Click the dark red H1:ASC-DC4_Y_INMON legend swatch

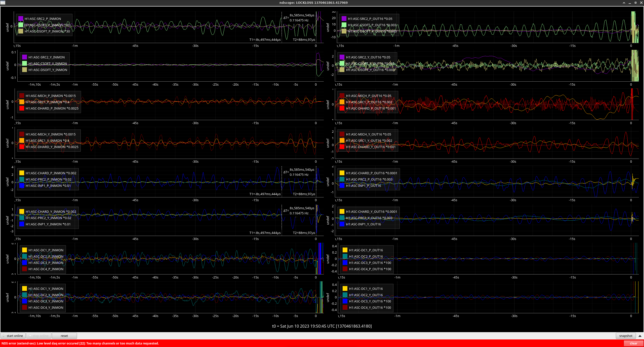point(25,307)
